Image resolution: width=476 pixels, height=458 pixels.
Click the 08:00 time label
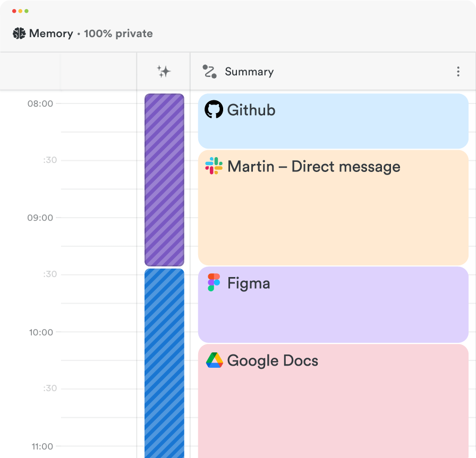40,103
